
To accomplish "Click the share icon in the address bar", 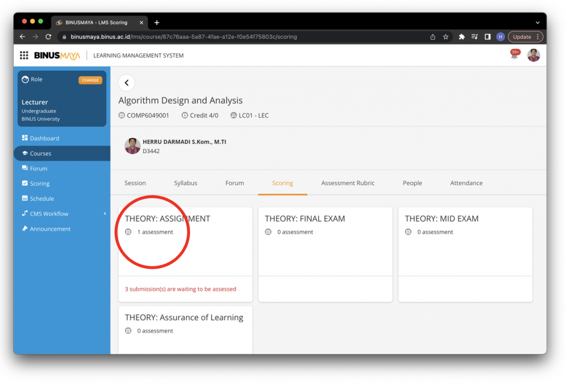I will pyautogui.click(x=433, y=36).
